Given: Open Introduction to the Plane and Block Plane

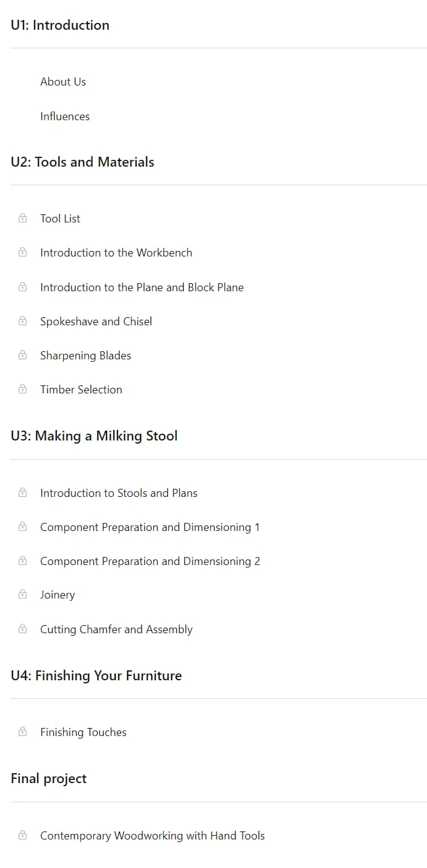Looking at the screenshot, I should pyautogui.click(x=142, y=287).
